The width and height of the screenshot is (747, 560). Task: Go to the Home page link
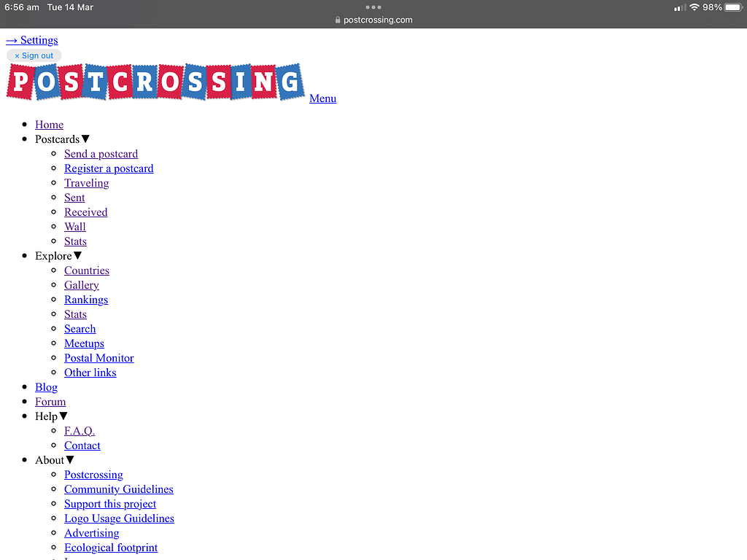(49, 125)
